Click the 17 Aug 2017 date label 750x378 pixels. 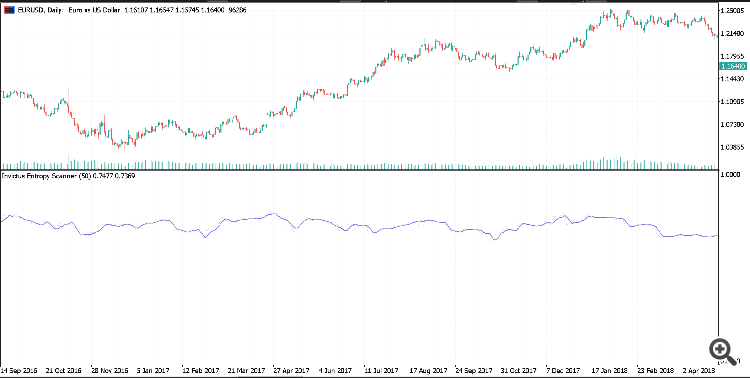pos(428,370)
